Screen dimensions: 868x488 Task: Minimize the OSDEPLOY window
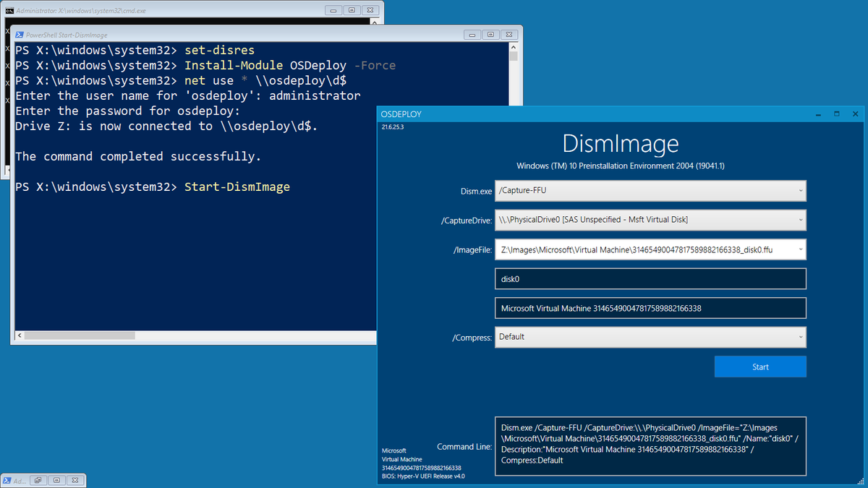818,114
